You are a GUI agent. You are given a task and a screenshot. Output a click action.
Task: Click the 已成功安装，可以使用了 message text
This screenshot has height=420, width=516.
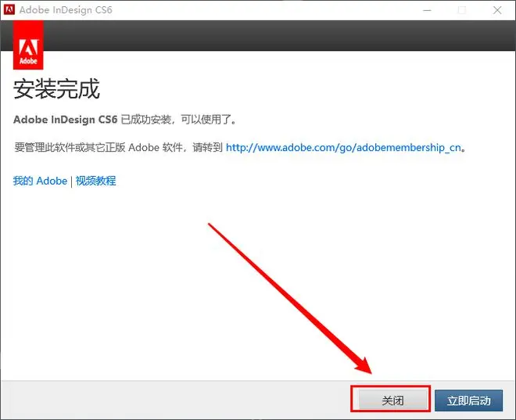pos(178,120)
